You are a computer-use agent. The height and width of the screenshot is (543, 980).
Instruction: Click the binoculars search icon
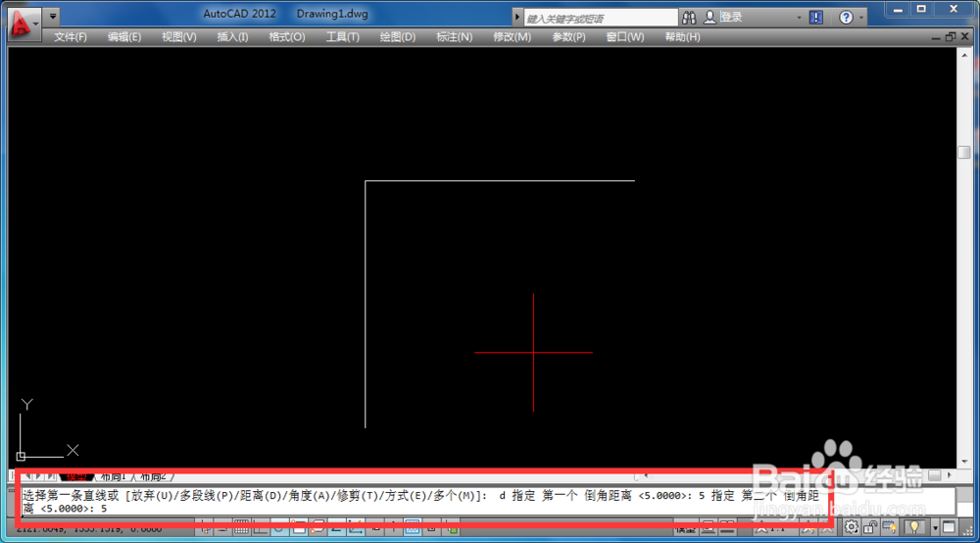coord(689,18)
